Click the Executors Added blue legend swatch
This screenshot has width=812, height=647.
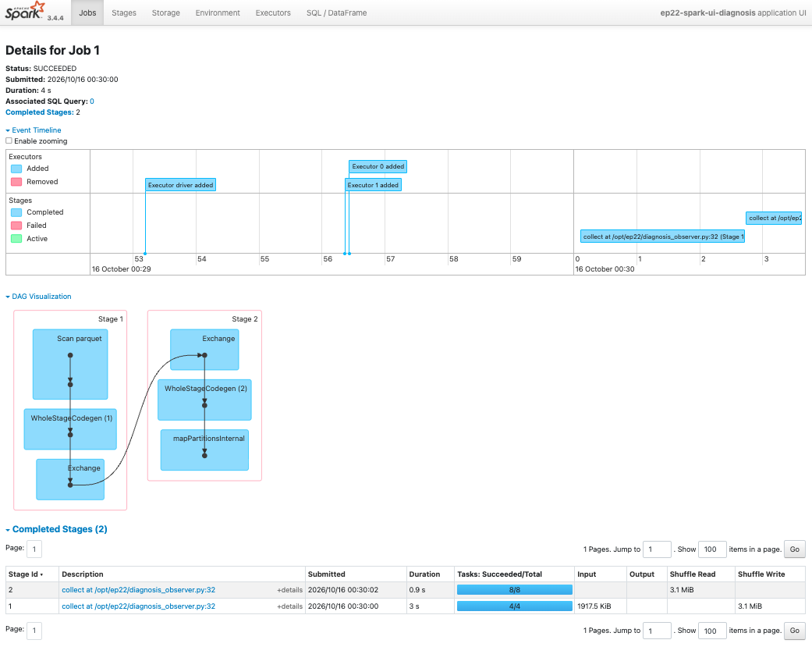click(16, 169)
